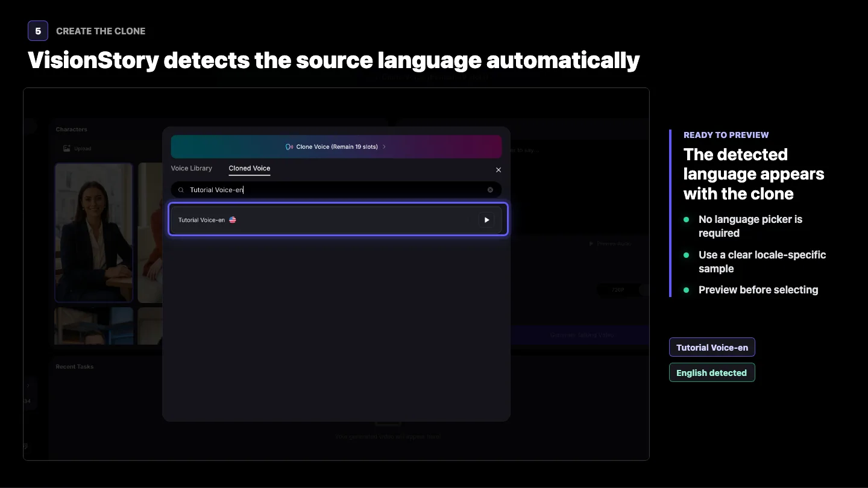Click the English detected tag on slide
The width and height of the screenshot is (868, 488).
(x=712, y=372)
